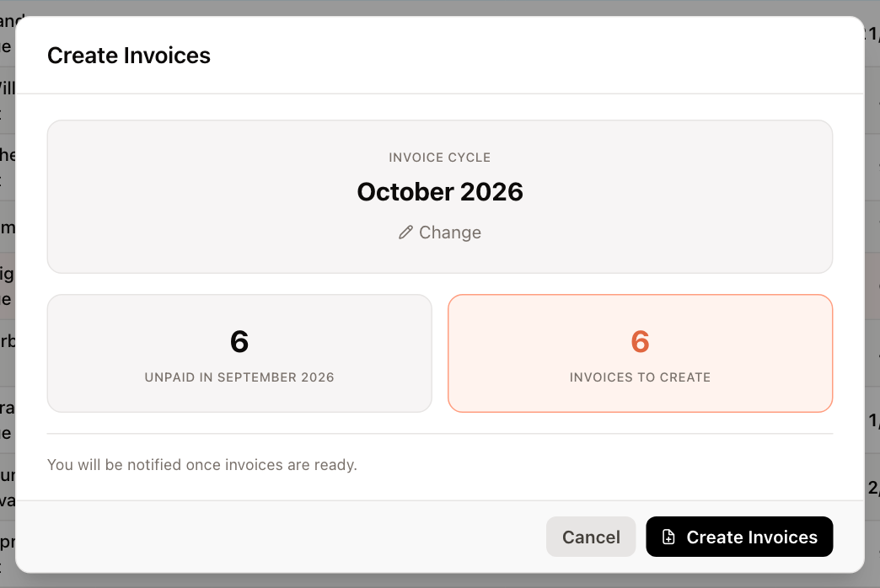Click the Create Invoices dialog title

129,56
